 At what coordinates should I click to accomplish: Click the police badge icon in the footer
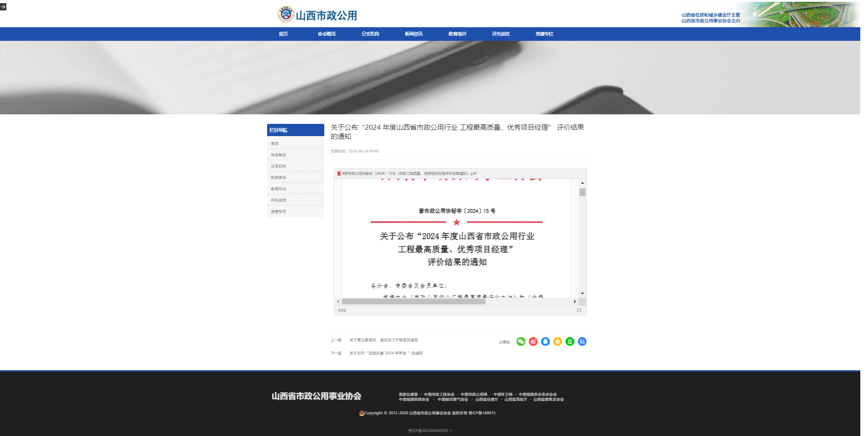(x=362, y=413)
